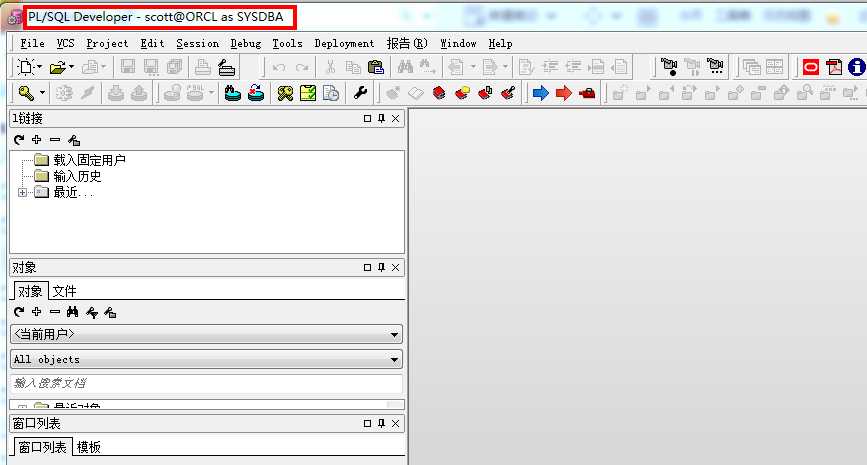Click the New document icon in the toolbar
Screen dimensions: 867x465
(x=25, y=67)
